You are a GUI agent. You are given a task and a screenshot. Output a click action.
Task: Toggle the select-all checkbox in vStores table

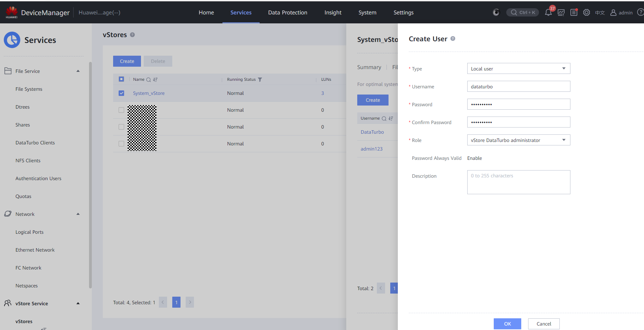tap(121, 79)
